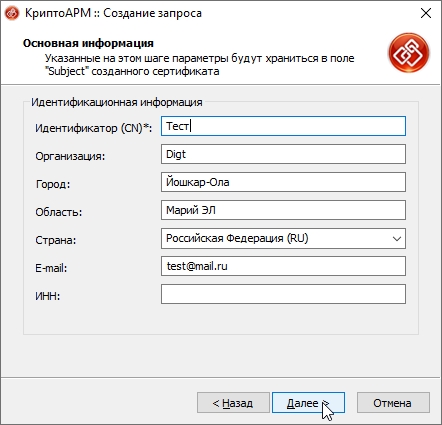The width and height of the screenshot is (442, 425).
Task: Click the E-mail field with test@mail.ru
Action: tap(283, 266)
